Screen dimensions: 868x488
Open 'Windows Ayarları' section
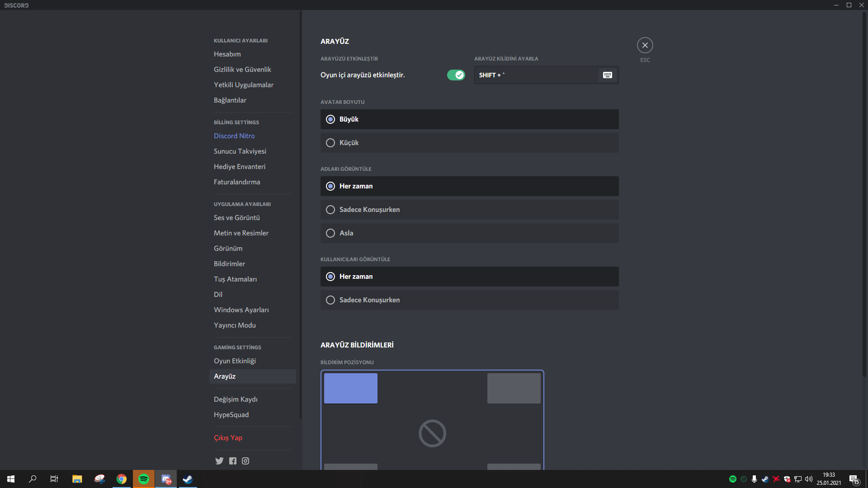[x=252, y=310]
